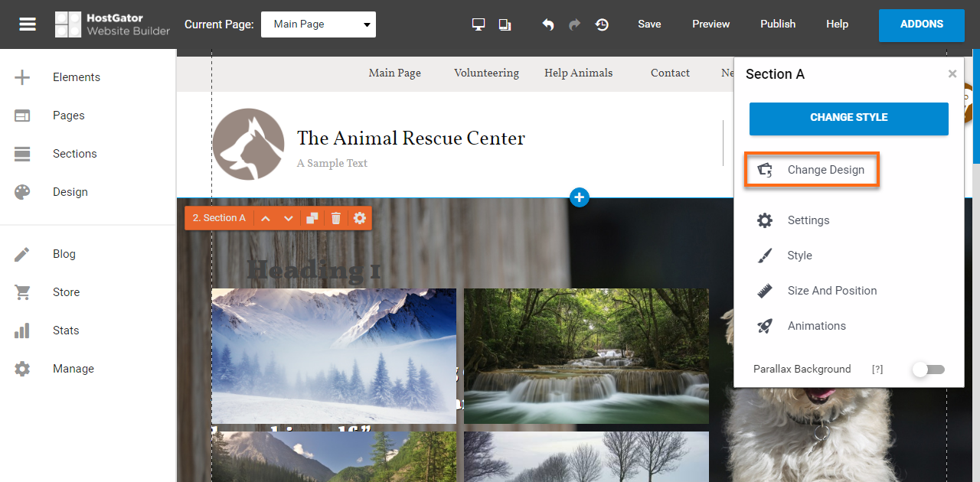
Task: Delete Section A with trash icon
Action: (335, 218)
